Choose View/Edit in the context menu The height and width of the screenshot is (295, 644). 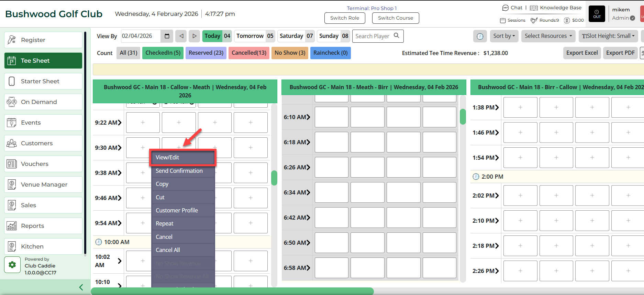(182, 157)
